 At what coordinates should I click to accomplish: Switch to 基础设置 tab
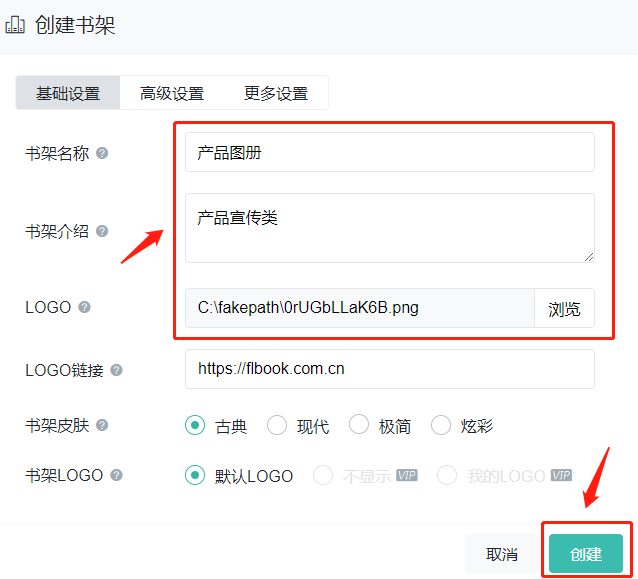click(68, 93)
